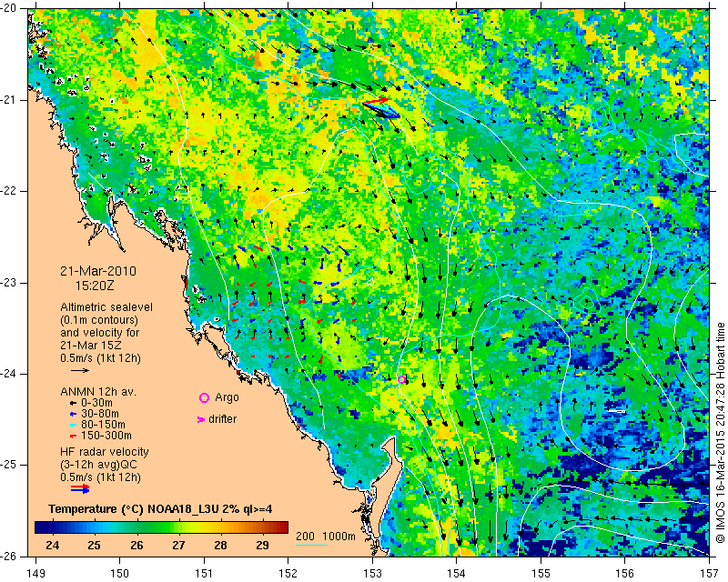Click the magenta drifter symbol in legend
The image size is (728, 582).
[201, 419]
